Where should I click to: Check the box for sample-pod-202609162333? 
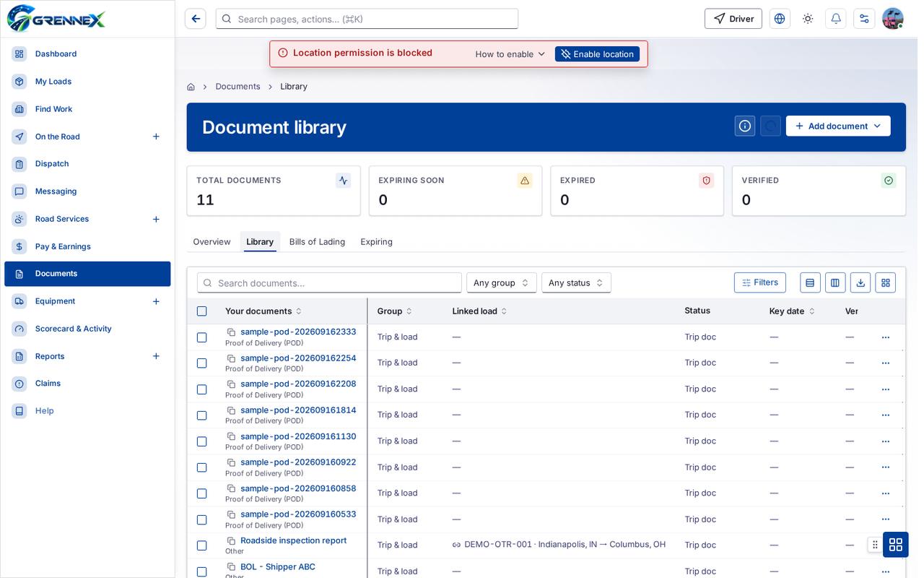point(202,337)
